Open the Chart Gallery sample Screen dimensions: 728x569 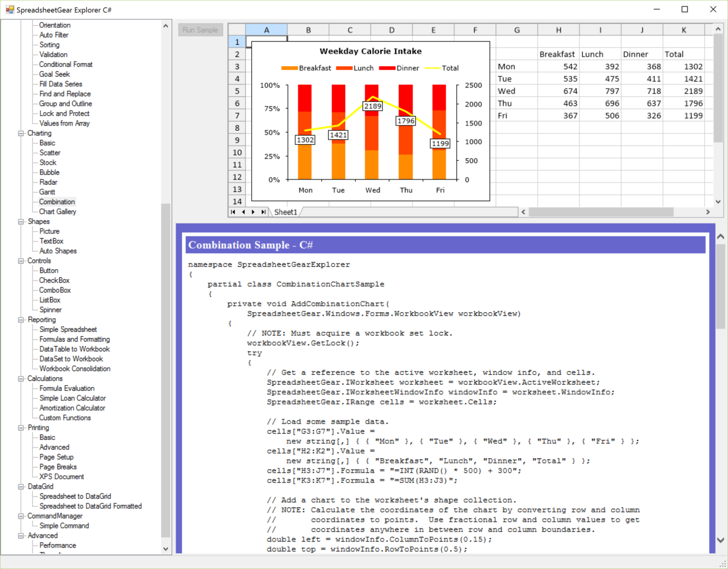[x=57, y=211]
